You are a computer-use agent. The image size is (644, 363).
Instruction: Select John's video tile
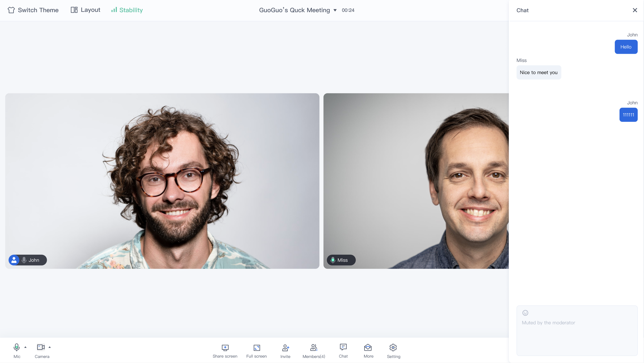(162, 181)
